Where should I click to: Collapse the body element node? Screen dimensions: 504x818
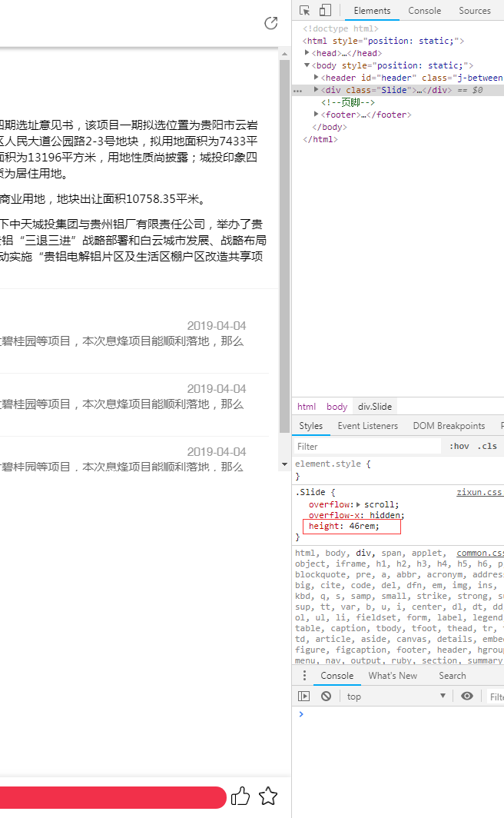[x=307, y=65]
